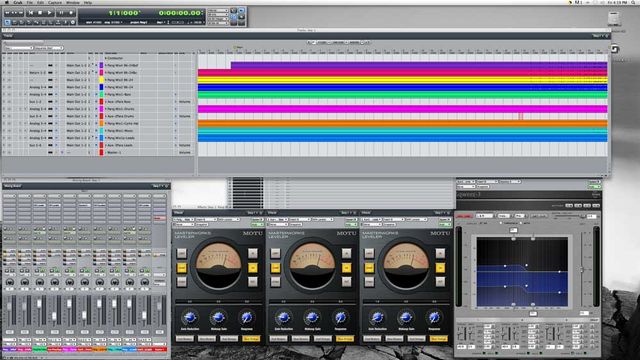
Task: Toggle the right yellow switch in leftmost Leveler
Action: click(x=253, y=268)
